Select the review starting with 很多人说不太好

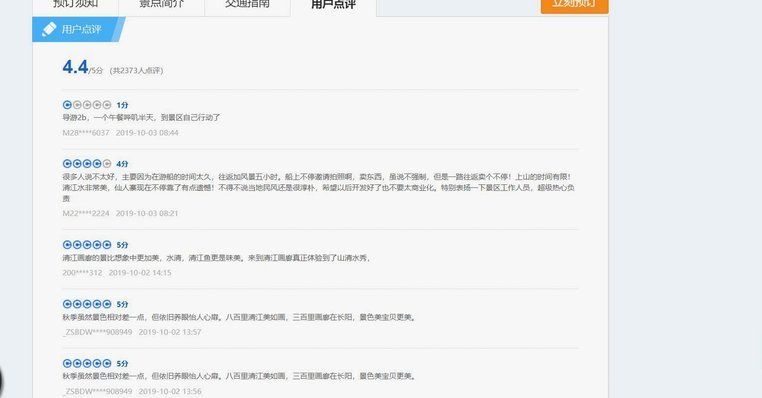coord(319,188)
